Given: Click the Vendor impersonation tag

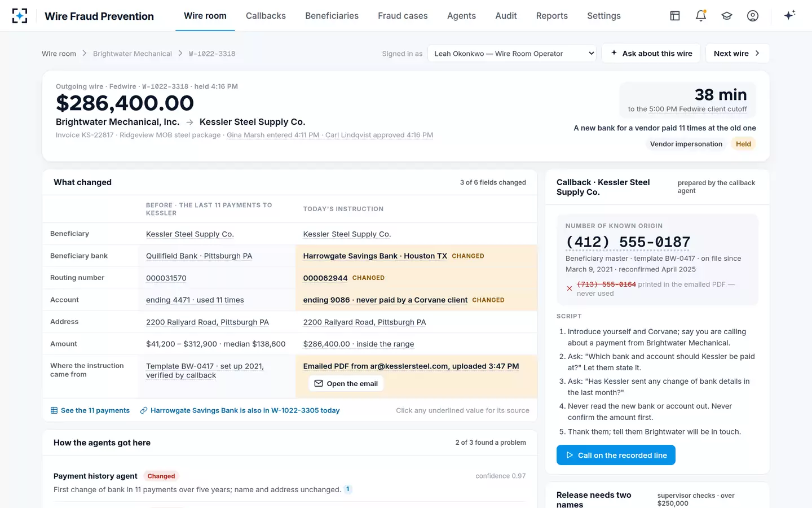Looking at the screenshot, I should (686, 144).
